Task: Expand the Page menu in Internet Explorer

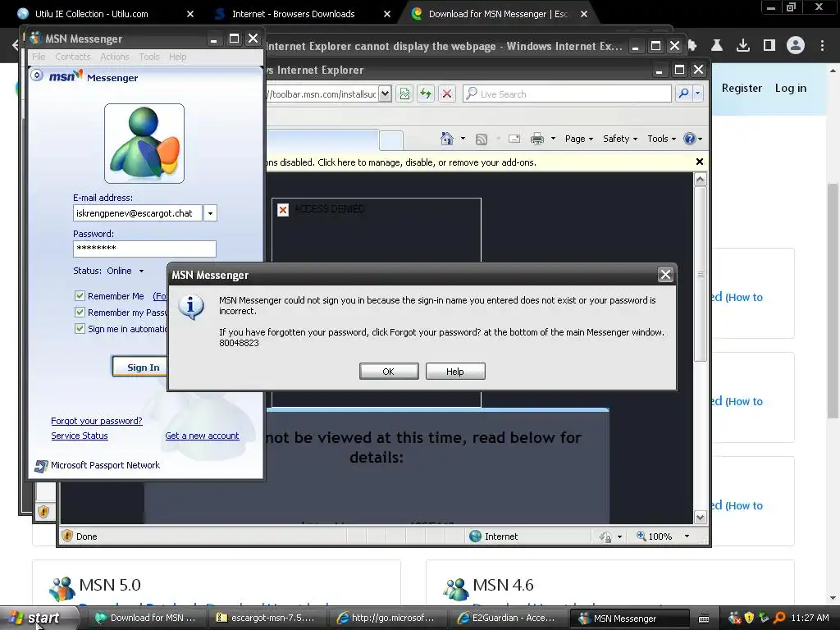Action: click(579, 139)
